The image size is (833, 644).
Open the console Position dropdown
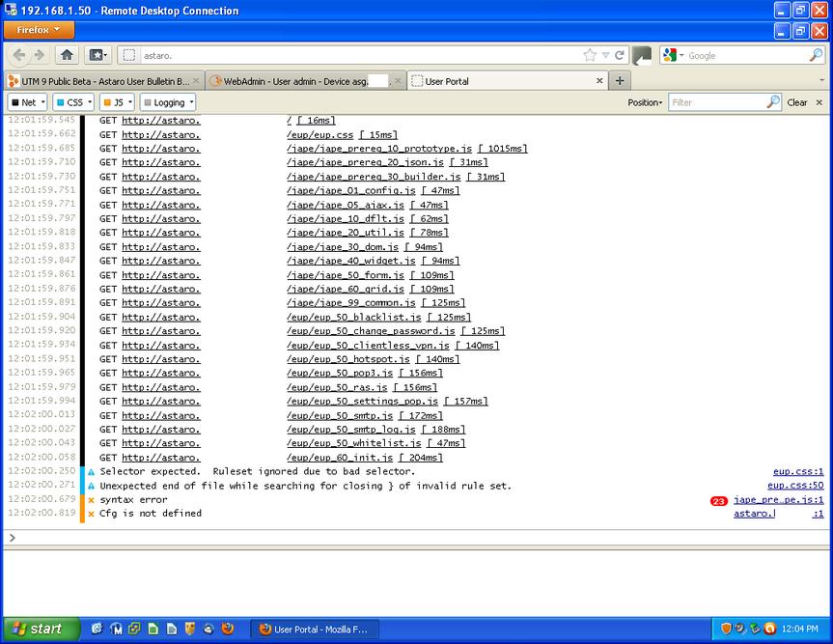[x=645, y=102]
